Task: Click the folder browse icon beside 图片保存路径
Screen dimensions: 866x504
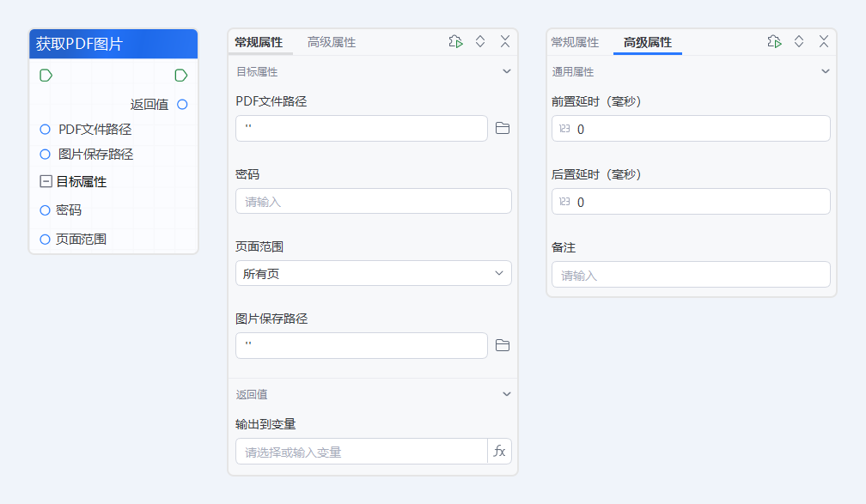Action: pos(503,345)
